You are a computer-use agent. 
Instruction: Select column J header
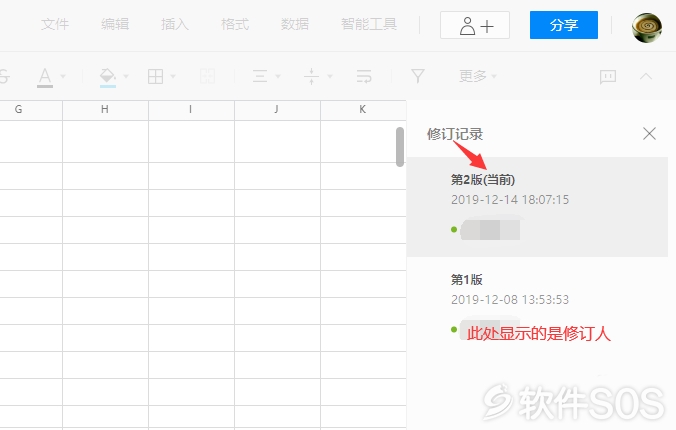pyautogui.click(x=277, y=110)
